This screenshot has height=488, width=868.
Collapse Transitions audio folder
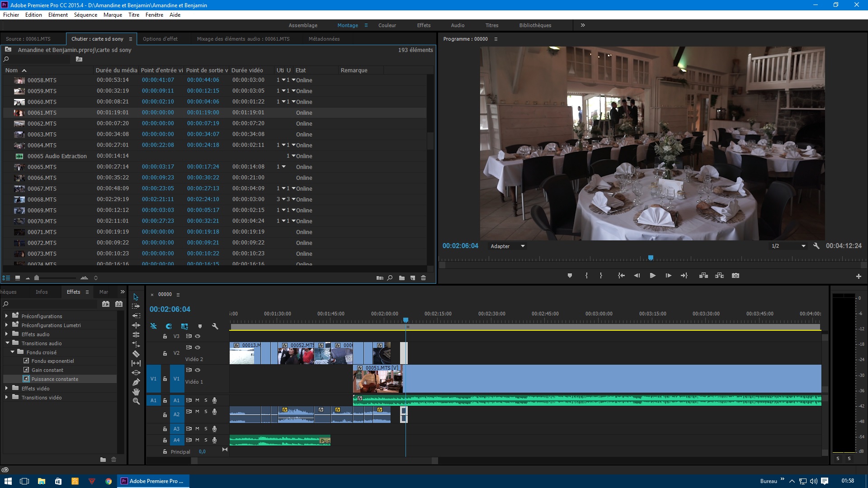pos(7,343)
